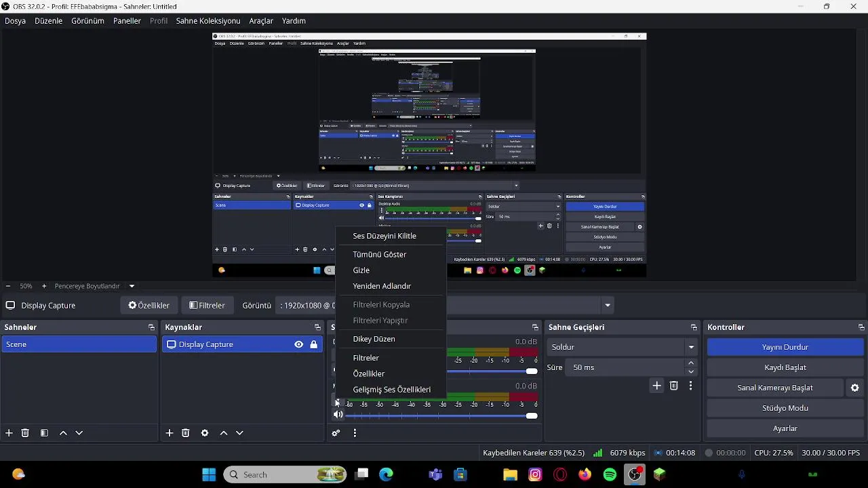Move source down arrow in Kaynaklar panel
868x488 pixels.
239,433
